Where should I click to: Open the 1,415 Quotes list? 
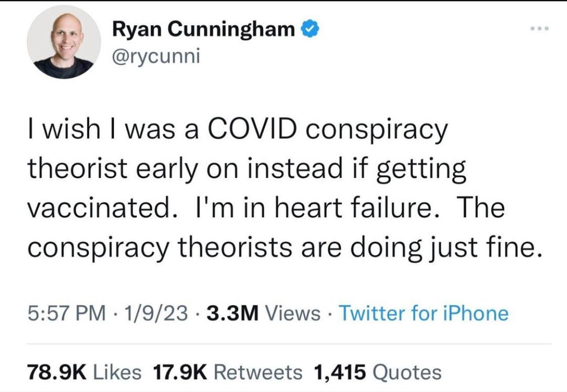pos(377,372)
